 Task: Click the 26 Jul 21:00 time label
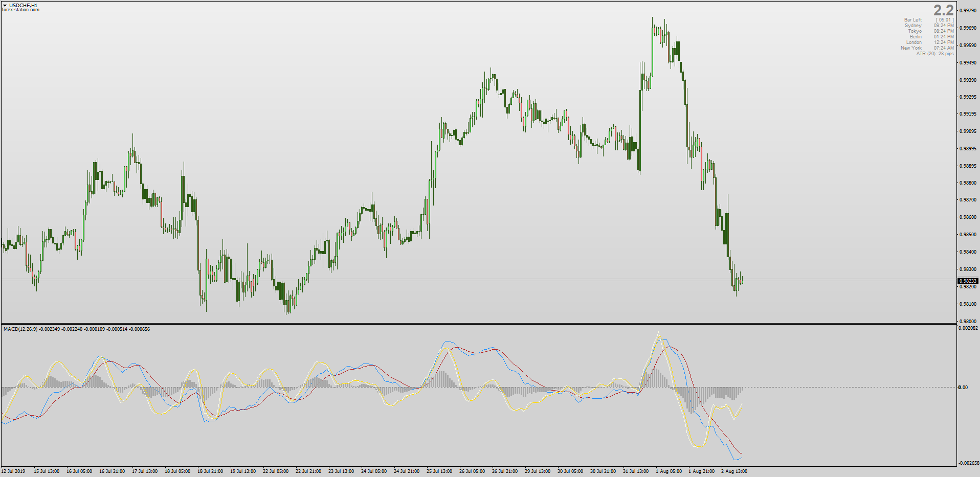point(505,471)
